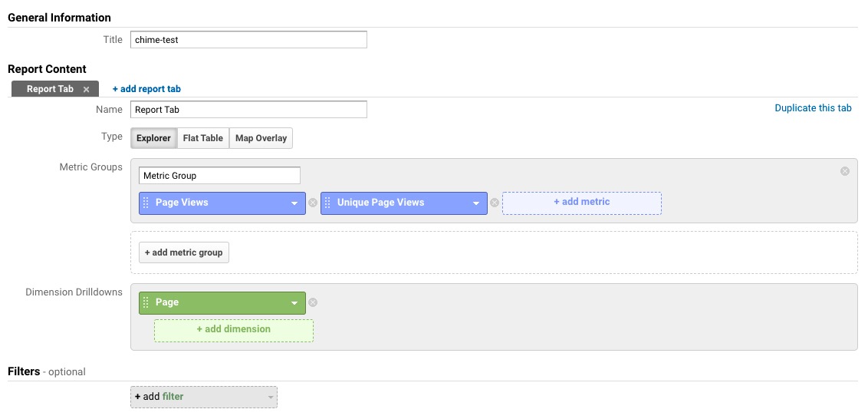
Task: Select Explorer report type
Action: 153,138
